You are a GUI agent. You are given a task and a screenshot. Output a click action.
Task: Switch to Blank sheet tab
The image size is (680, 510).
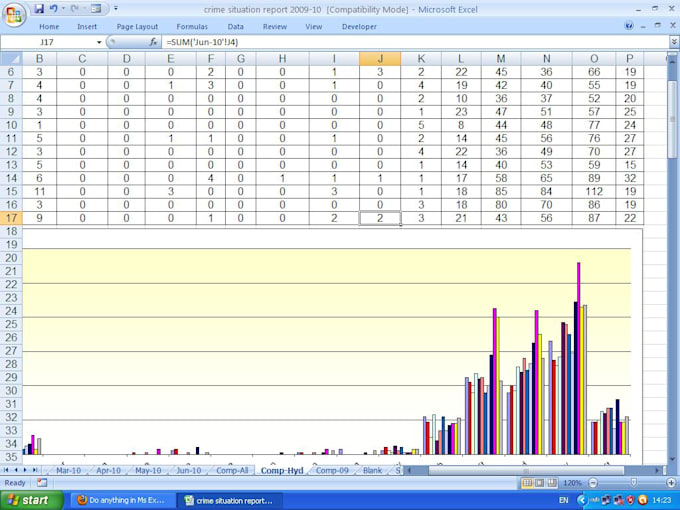(x=372, y=471)
